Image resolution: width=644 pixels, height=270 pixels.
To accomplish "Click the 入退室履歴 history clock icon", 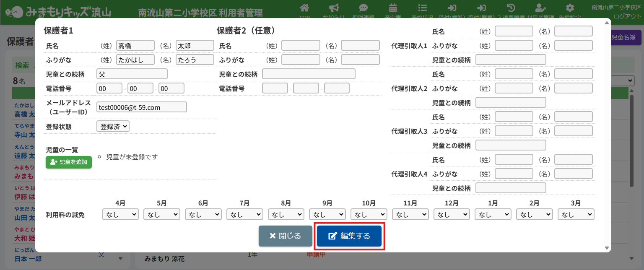I will click(x=511, y=8).
